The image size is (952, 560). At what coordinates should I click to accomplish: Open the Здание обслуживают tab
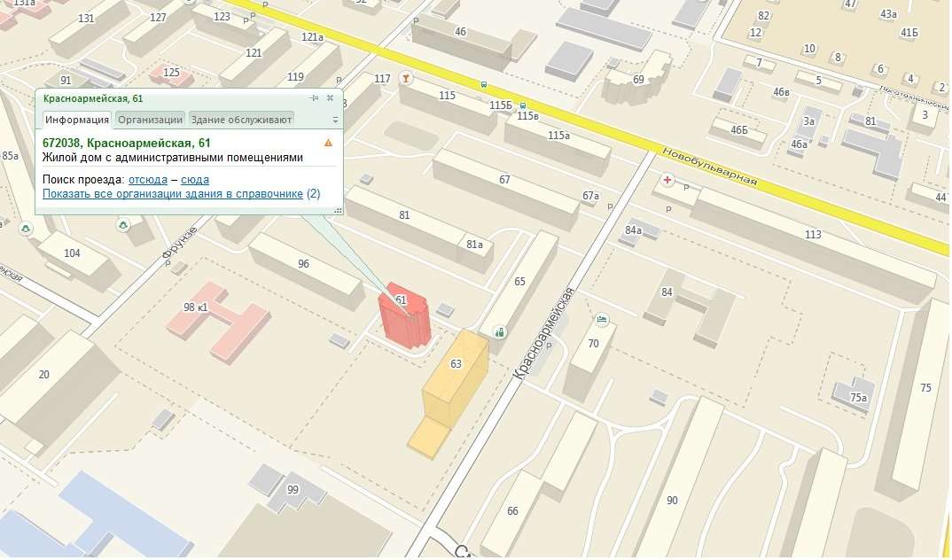(x=242, y=120)
